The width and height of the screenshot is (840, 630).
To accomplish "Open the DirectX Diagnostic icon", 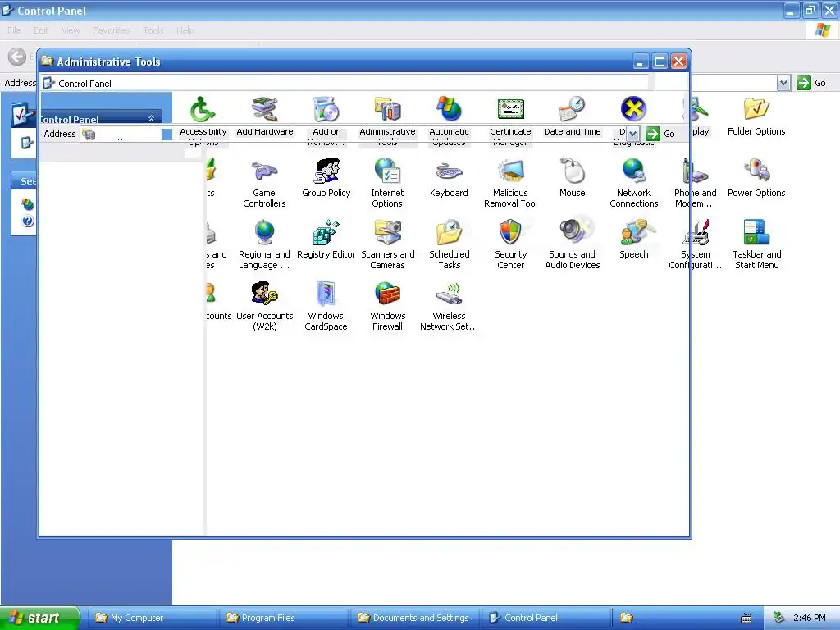I will click(633, 109).
